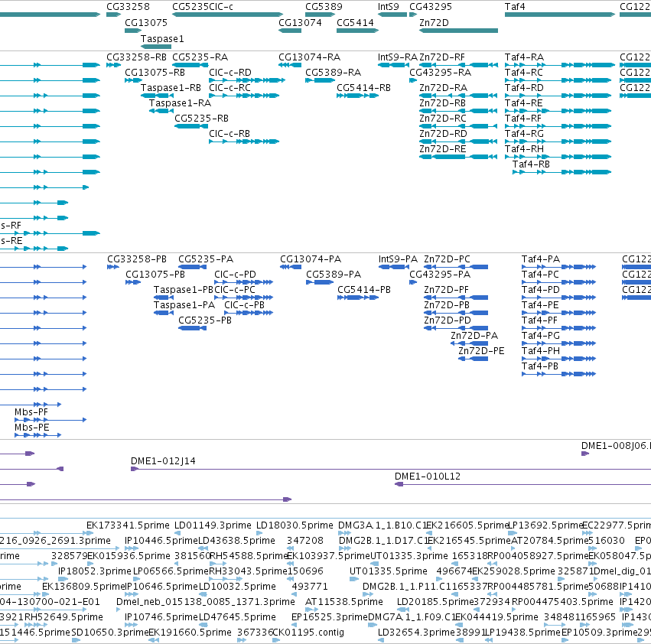651x644 pixels.
Task: Click the CG33258-PB protein label
Action: click(x=137, y=259)
